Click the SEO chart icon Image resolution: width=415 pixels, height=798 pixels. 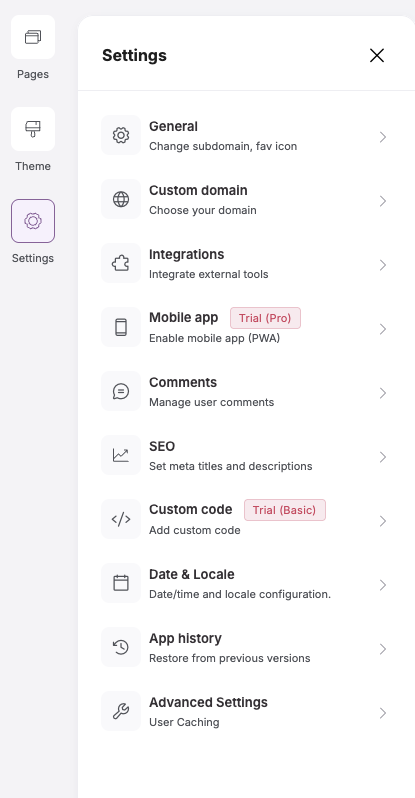[121, 455]
